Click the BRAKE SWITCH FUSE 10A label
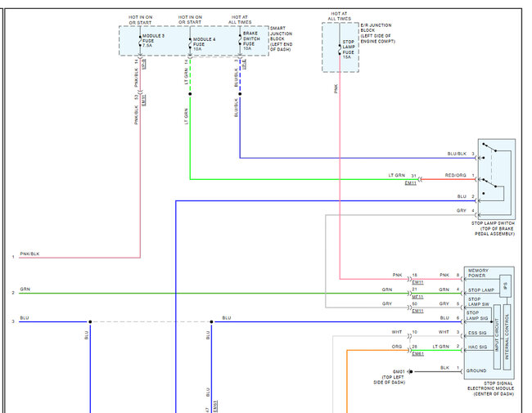Viewport: 532px width, 413px height. coord(251,41)
